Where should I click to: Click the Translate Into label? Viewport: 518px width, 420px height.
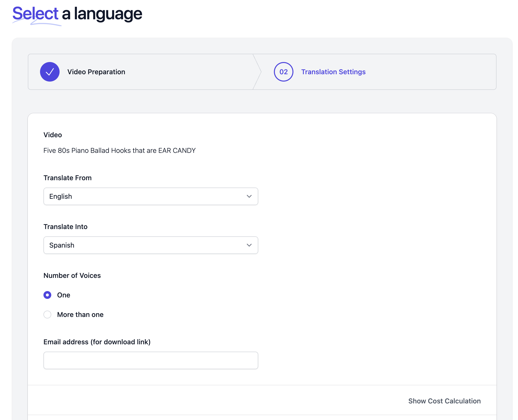65,227
